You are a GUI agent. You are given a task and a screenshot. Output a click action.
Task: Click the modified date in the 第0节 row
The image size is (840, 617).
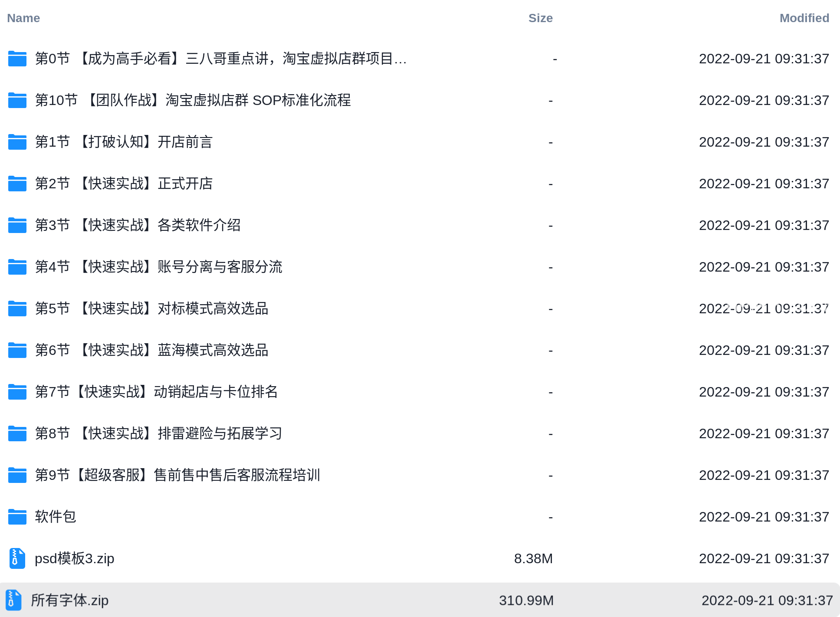pos(764,59)
